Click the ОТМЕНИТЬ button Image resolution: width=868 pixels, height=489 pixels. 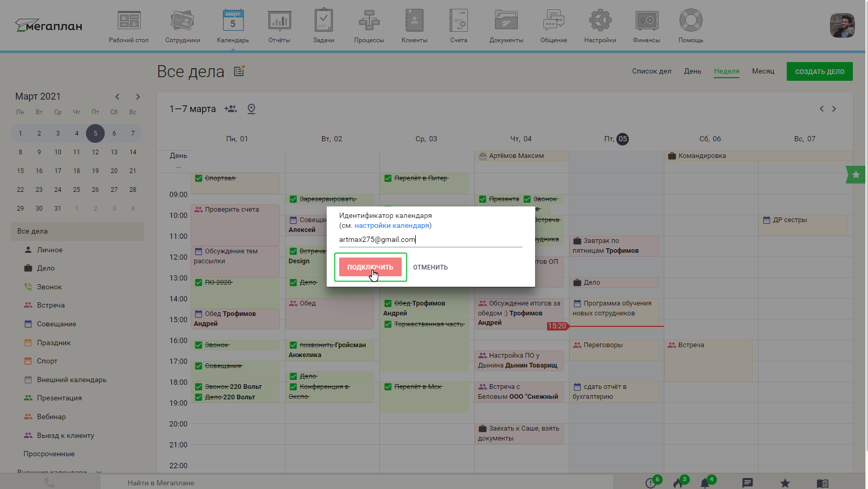click(430, 267)
